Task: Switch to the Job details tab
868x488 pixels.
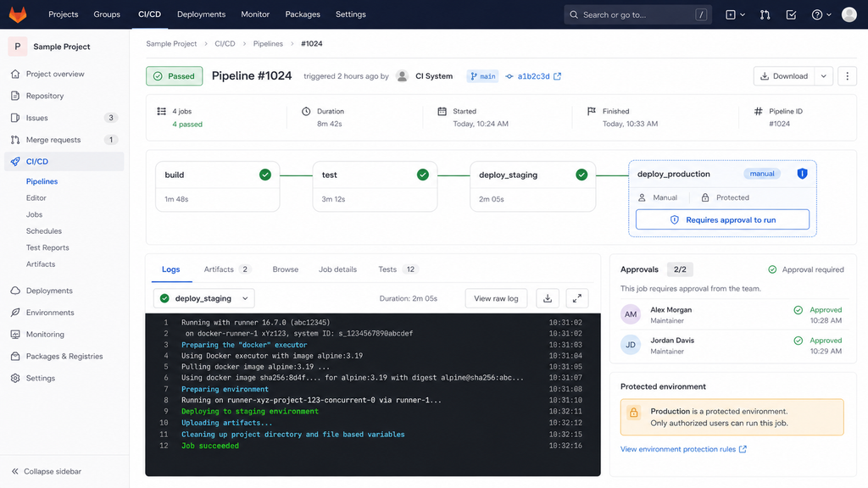Action: (337, 269)
